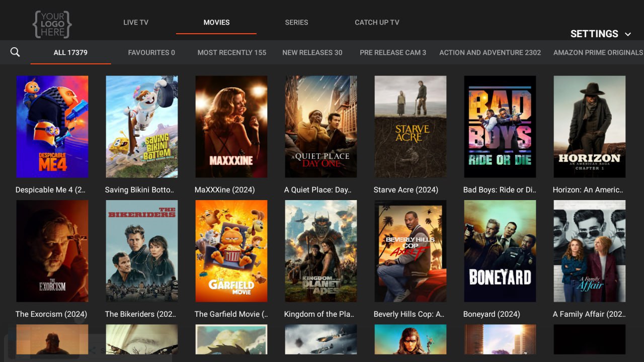This screenshot has width=644, height=362.
Task: Pick The Bikeriders poster
Action: coord(142,251)
